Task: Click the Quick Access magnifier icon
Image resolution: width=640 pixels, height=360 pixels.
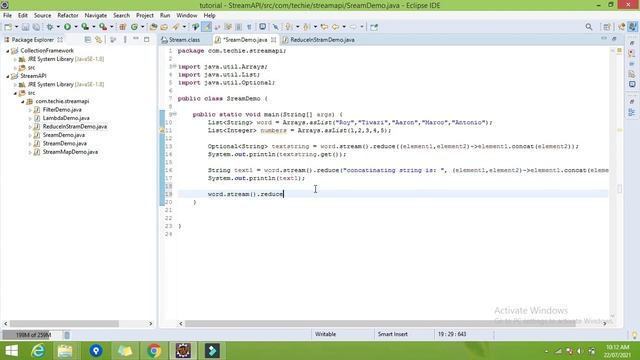Action: tap(589, 27)
